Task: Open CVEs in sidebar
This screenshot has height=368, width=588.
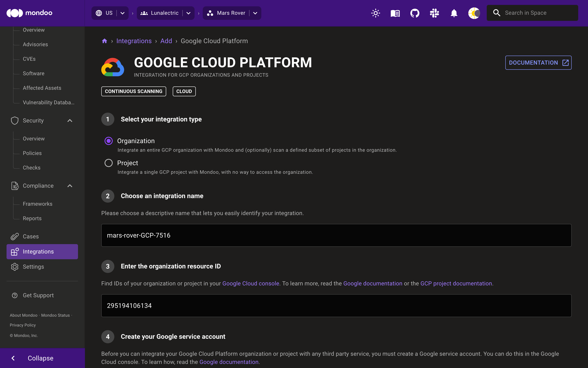Action: [x=29, y=59]
